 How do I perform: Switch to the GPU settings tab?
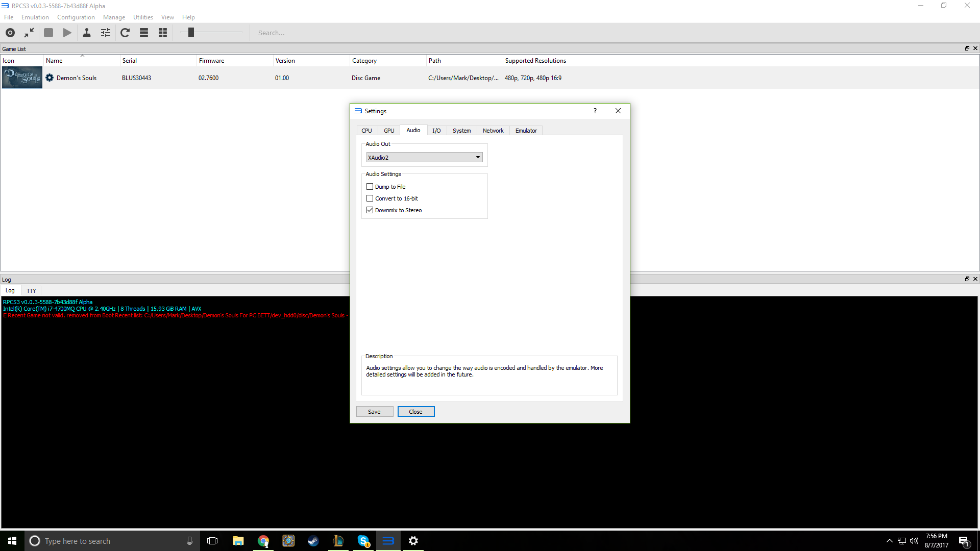point(389,131)
